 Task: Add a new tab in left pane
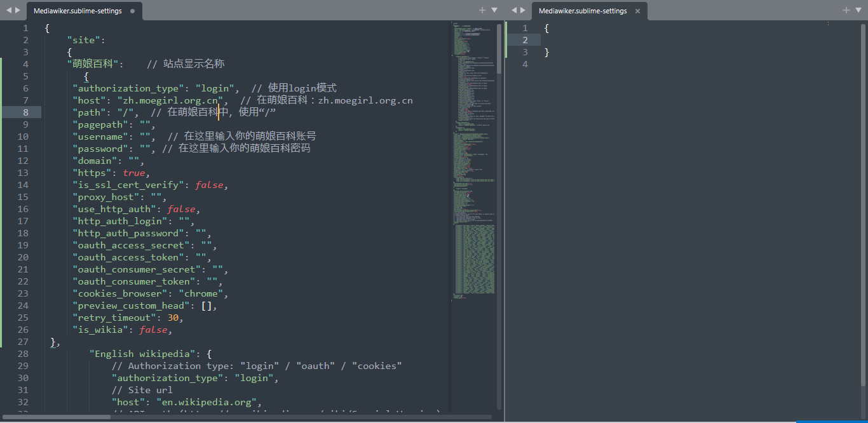(x=482, y=10)
